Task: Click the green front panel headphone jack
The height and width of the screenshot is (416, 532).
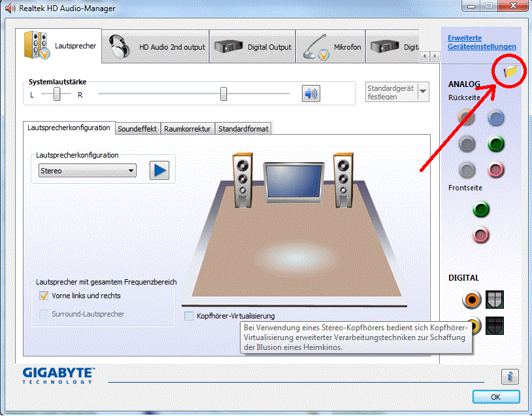Action: 482,209
